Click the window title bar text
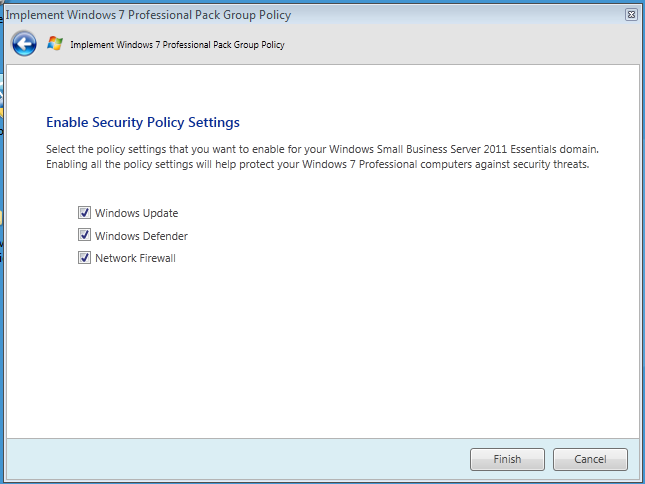 [x=148, y=15]
